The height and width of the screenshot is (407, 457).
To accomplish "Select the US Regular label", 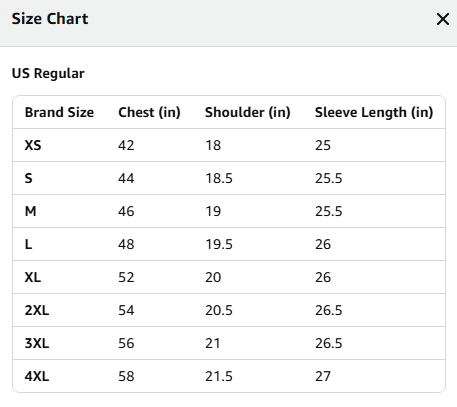I will (48, 73).
